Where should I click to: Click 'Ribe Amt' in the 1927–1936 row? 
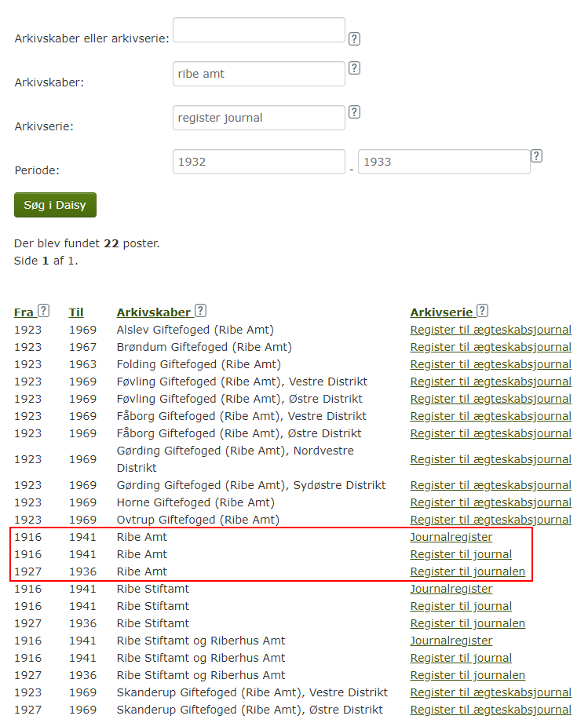142,571
